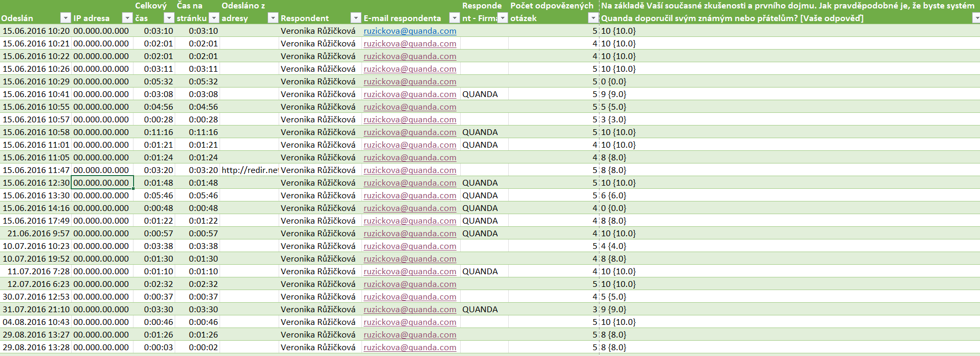This screenshot has width=980, height=356.
Task: Select the highlighted IP cell in 15.06.2016 12:30 row
Action: click(x=102, y=182)
